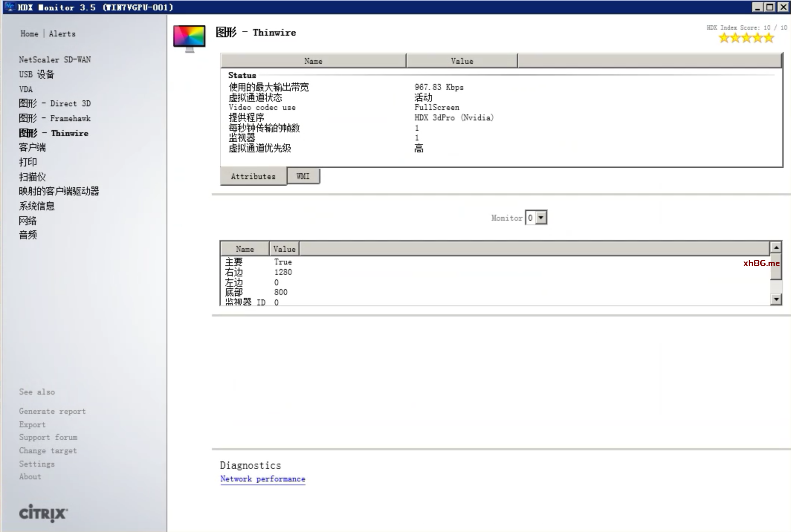The width and height of the screenshot is (791, 532).
Task: Select 映射的客户端驱动器 in sidebar
Action: (59, 191)
